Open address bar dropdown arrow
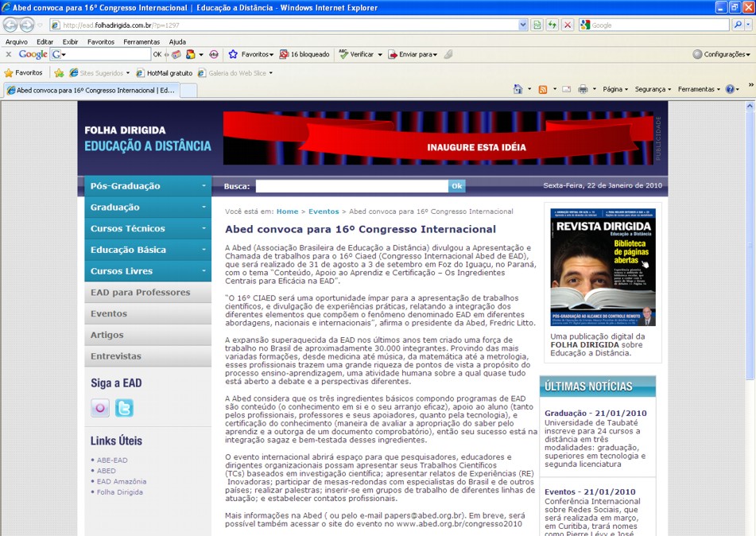The width and height of the screenshot is (756, 536). pyautogui.click(x=523, y=25)
